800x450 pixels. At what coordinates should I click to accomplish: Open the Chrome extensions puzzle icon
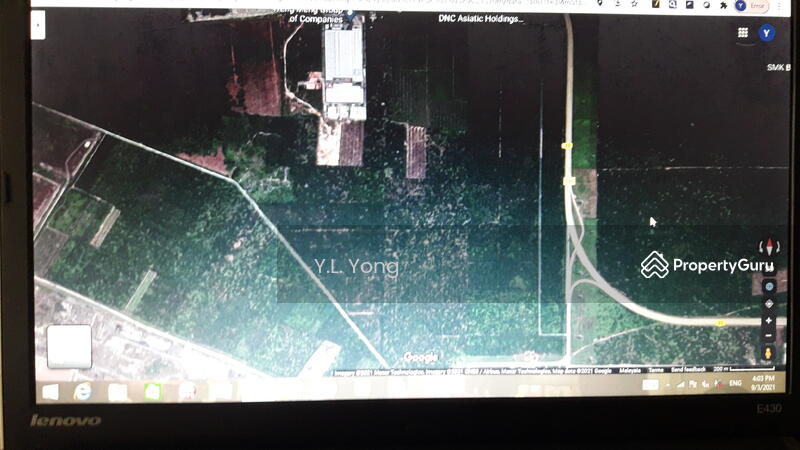coord(722,5)
